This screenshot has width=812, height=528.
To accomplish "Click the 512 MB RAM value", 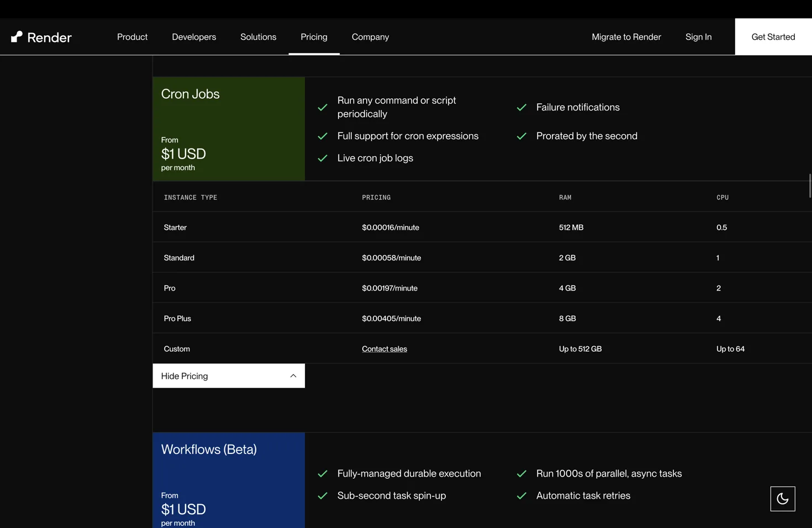I will (571, 228).
